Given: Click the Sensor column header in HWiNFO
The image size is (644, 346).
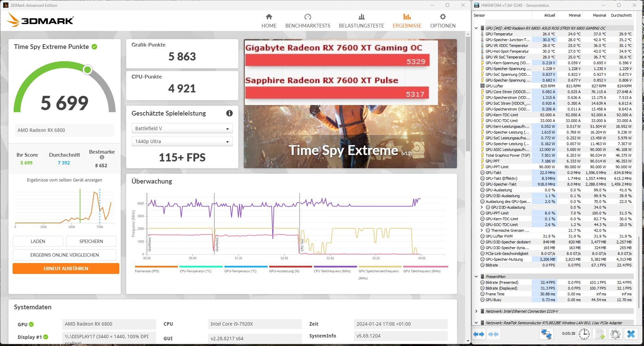Looking at the screenshot, I should click(502, 15).
